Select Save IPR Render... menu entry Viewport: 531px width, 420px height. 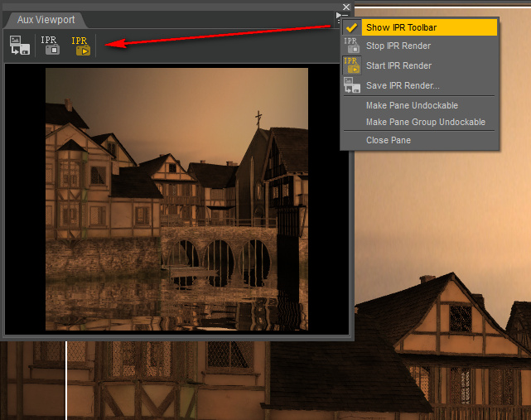point(403,85)
